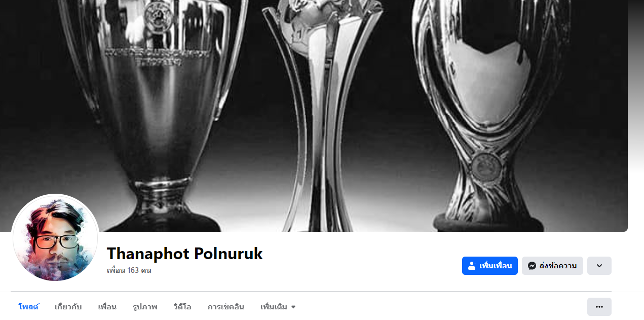644x320 pixels.
Task: Click the ส่งข้อความ message button
Action: coord(552,266)
